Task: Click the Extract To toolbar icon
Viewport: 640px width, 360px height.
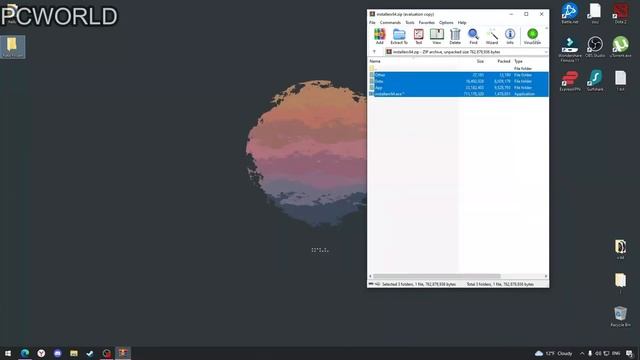Action: [x=399, y=36]
